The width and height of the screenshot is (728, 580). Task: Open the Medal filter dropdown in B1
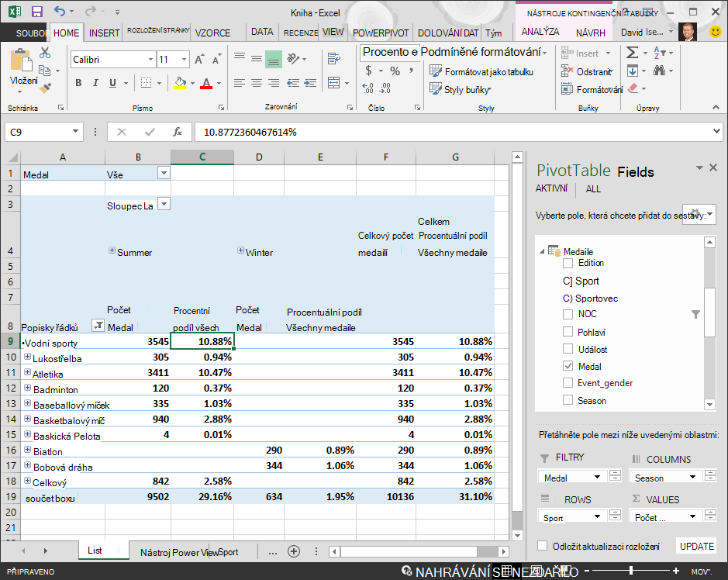tap(164, 173)
